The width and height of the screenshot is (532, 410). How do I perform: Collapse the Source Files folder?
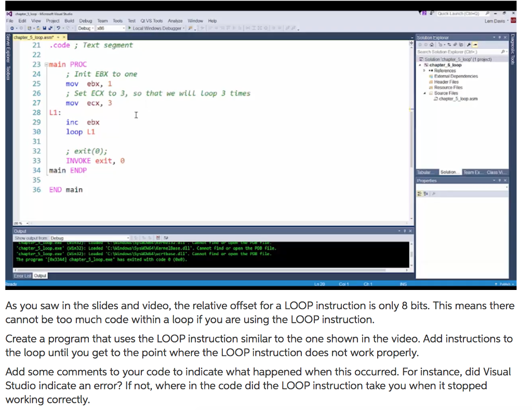424,93
